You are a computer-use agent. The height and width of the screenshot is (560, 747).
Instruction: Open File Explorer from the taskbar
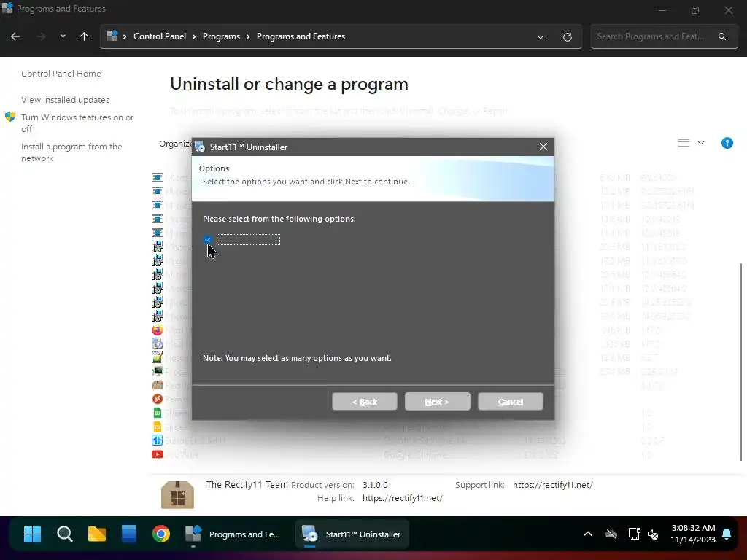(97, 534)
